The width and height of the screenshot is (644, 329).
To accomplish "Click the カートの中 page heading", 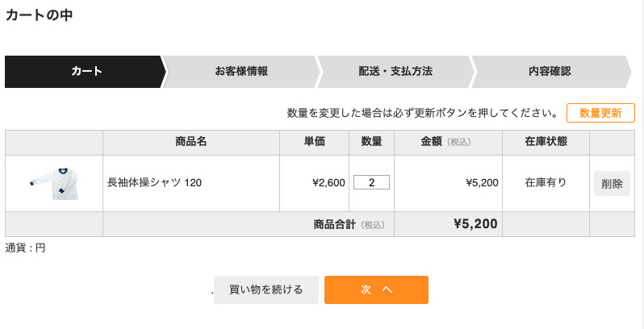I will coord(40,15).
